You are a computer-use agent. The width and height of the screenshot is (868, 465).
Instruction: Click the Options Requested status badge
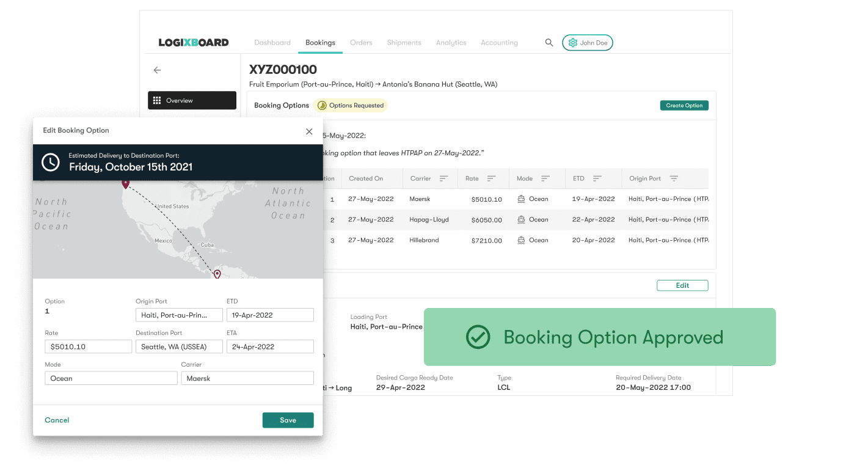pos(350,105)
